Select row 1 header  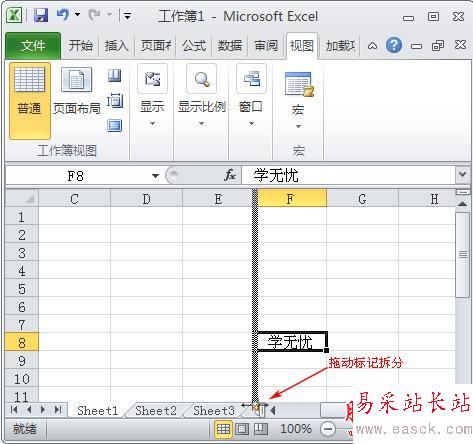(x=22, y=217)
